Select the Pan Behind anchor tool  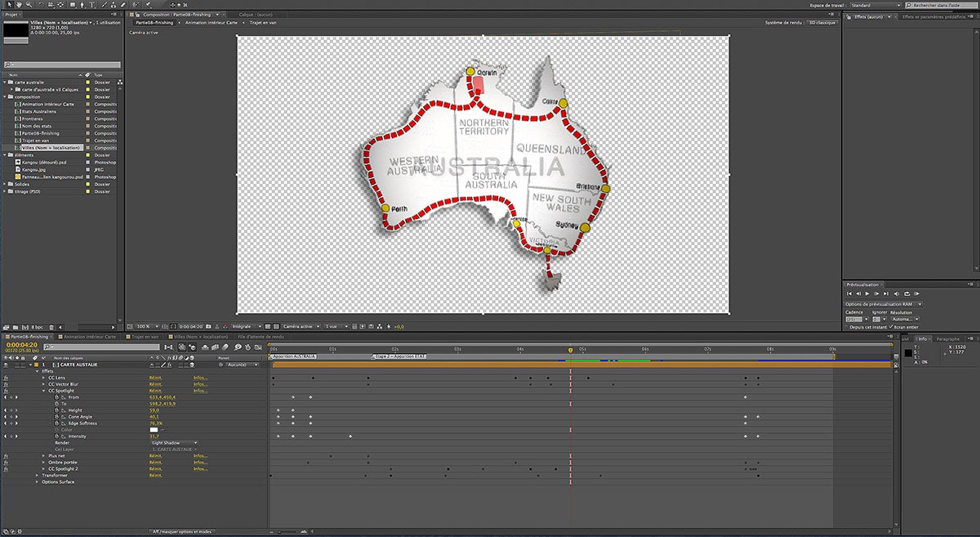tap(60, 4)
